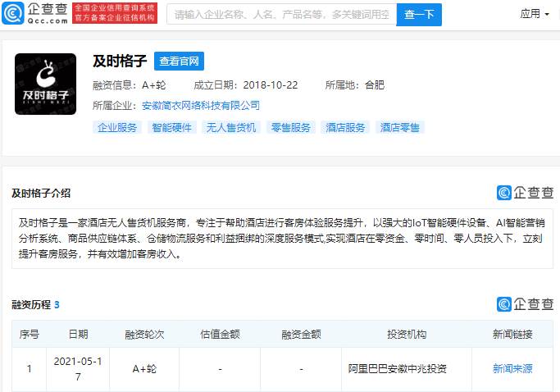Image resolution: width=560 pixels, height=392 pixels.
Task: Open the 安徽简衣网络科技有限公司 link
Action: (x=201, y=106)
